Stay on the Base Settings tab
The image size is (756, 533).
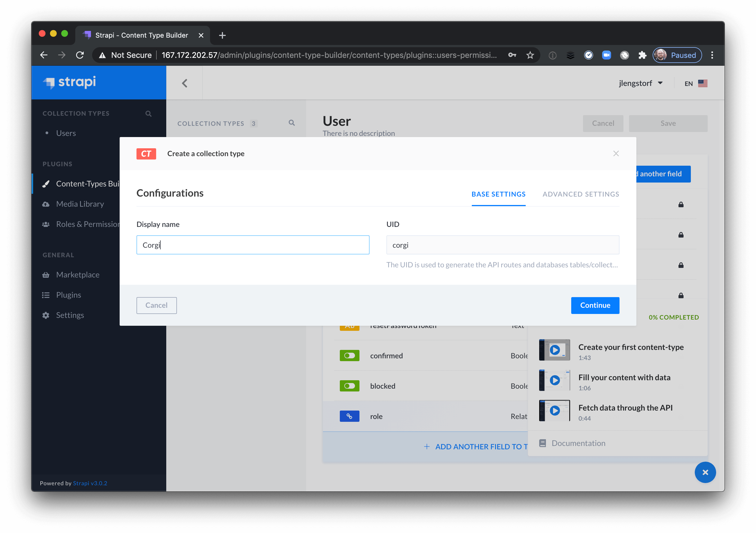tap(498, 194)
